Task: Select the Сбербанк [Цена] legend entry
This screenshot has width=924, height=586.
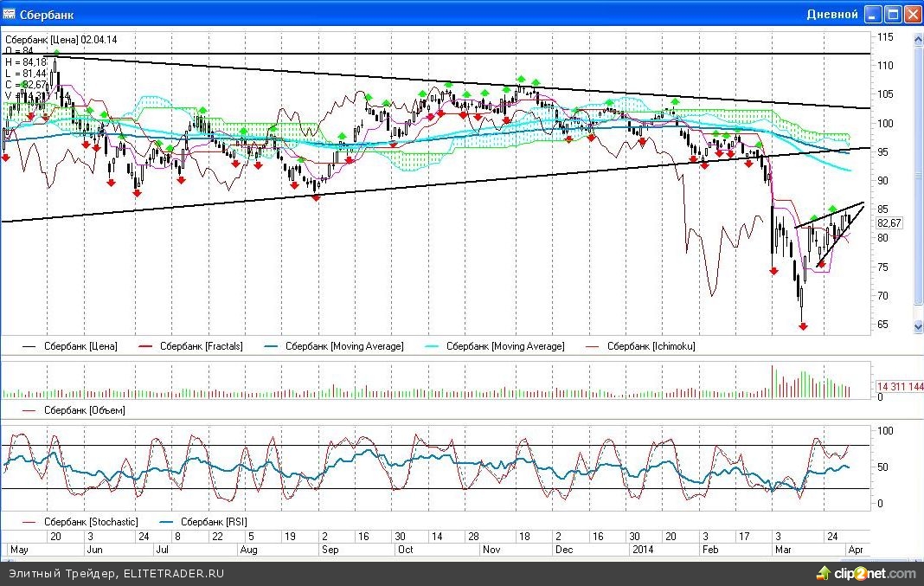Action: [80, 346]
